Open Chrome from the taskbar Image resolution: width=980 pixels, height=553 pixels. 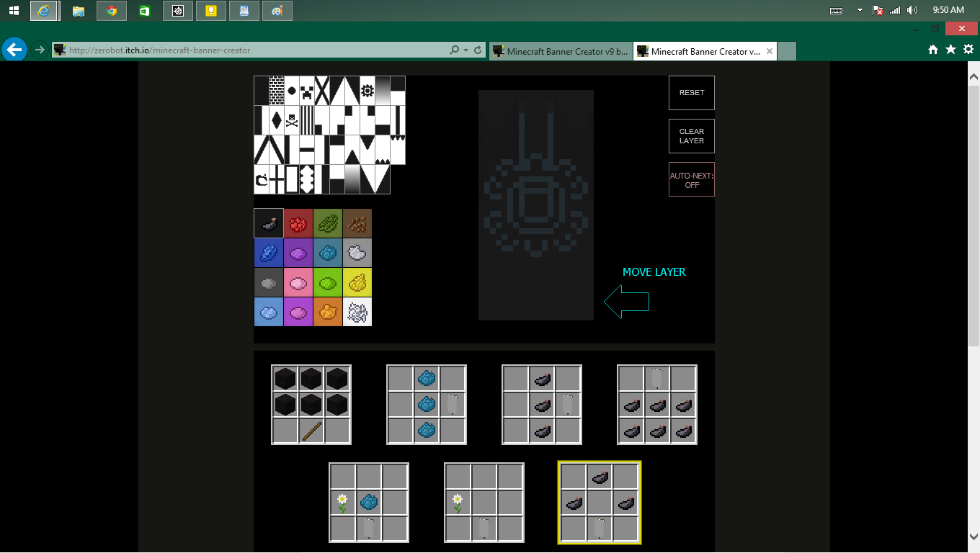tap(111, 11)
